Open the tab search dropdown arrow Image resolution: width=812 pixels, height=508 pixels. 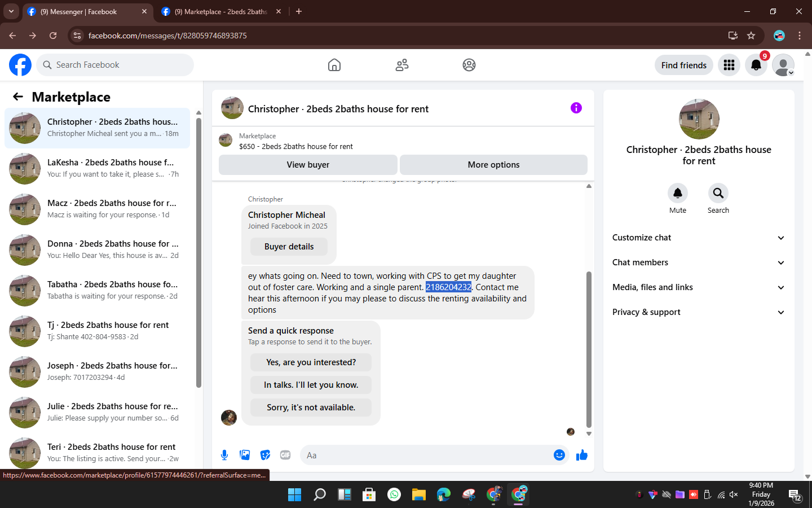point(11,11)
